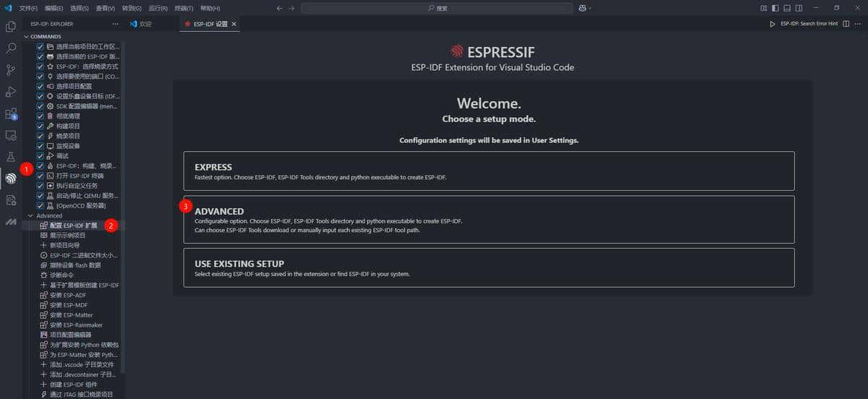Screen dimensions: 868x399
Task: Open the Search view in activity bar
Action: (x=11, y=48)
